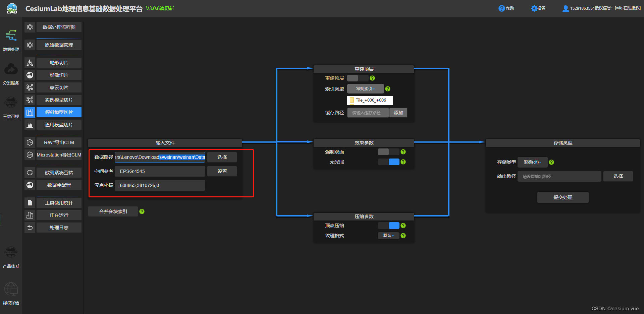Open 数据处理流程图 menu item
This screenshot has height=314, width=644.
(59, 27)
